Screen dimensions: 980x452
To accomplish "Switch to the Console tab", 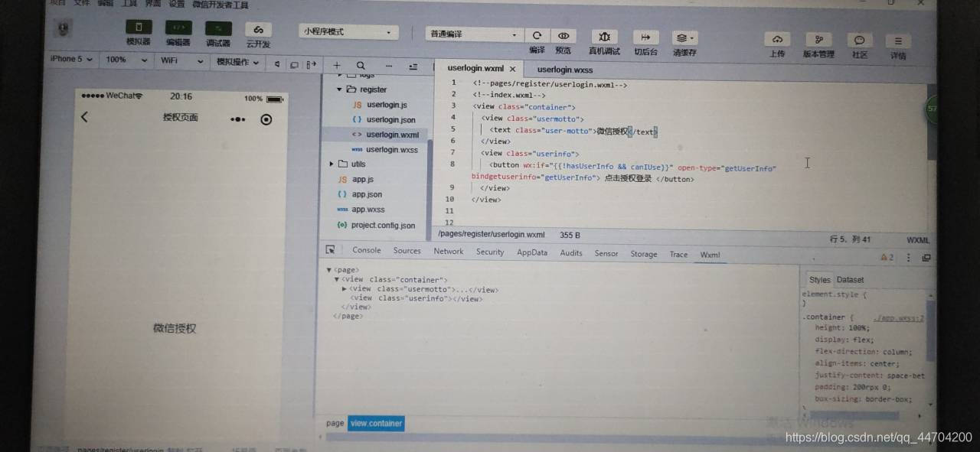I will pos(367,250).
